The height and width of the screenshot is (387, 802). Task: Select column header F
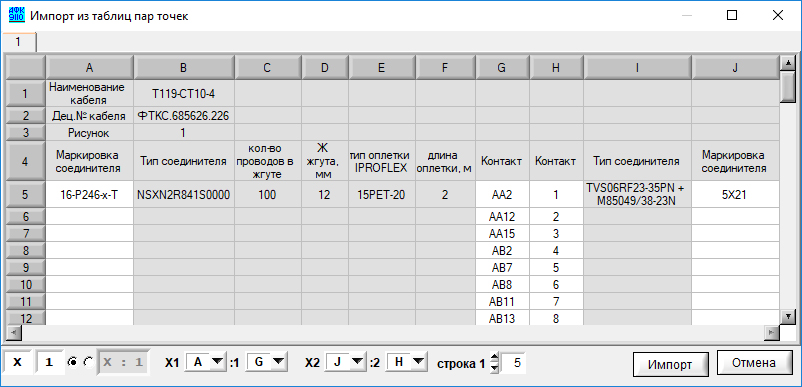coord(445,67)
